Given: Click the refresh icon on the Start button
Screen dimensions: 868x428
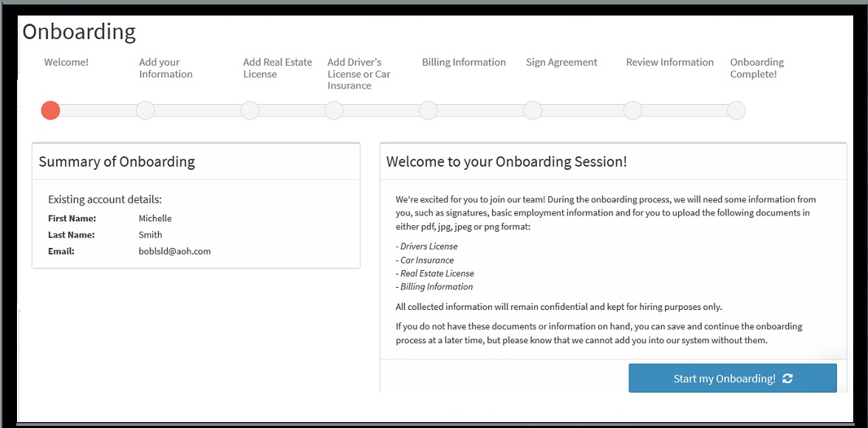Looking at the screenshot, I should (x=787, y=378).
